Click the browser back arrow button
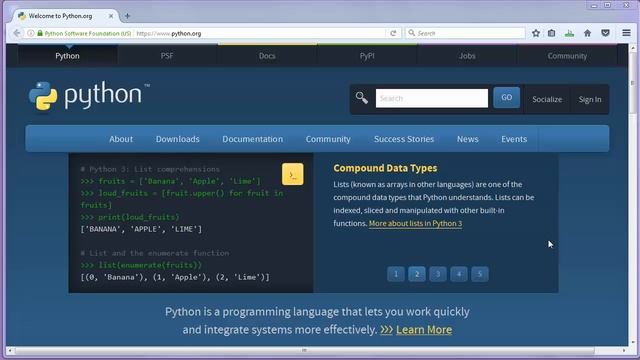Image resolution: width=640 pixels, height=360 pixels. 16,33
